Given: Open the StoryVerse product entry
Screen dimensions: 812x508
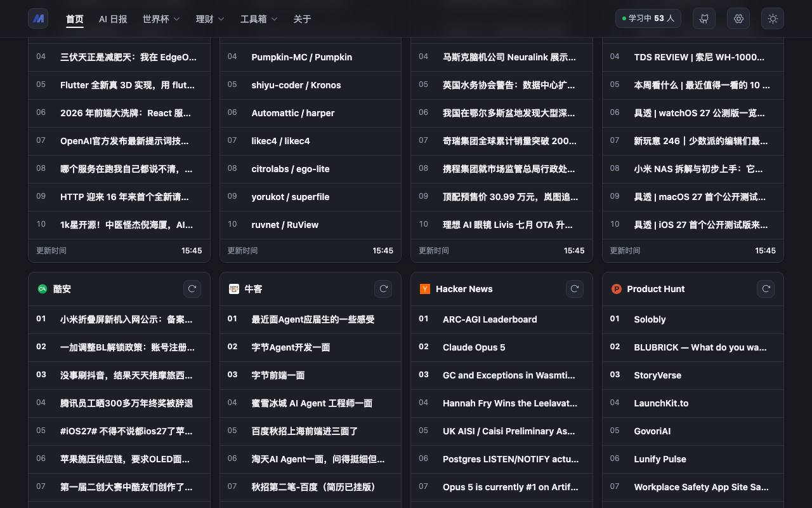Looking at the screenshot, I should pyautogui.click(x=693, y=375).
